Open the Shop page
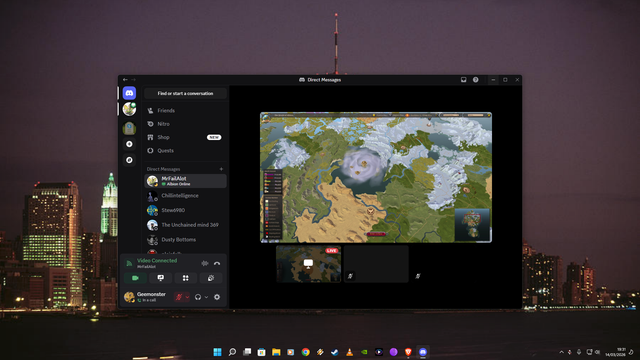Image resolution: width=640 pixels, height=360 pixels. [x=186, y=137]
